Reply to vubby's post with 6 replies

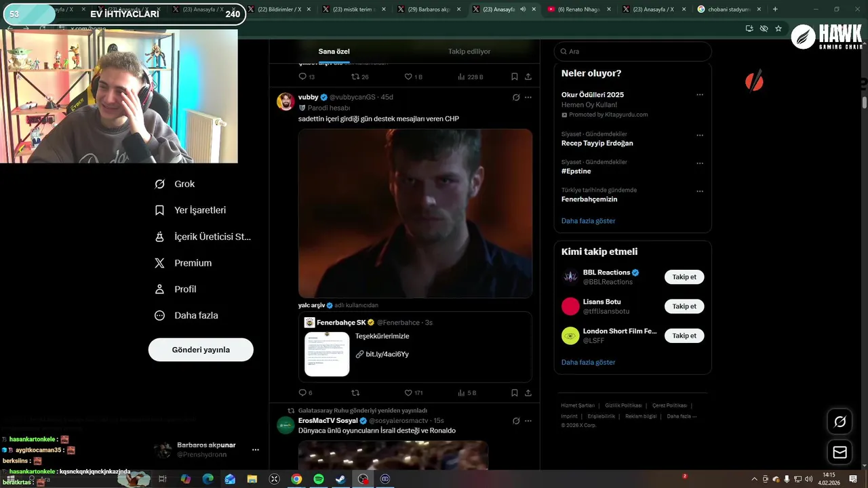pos(305,392)
